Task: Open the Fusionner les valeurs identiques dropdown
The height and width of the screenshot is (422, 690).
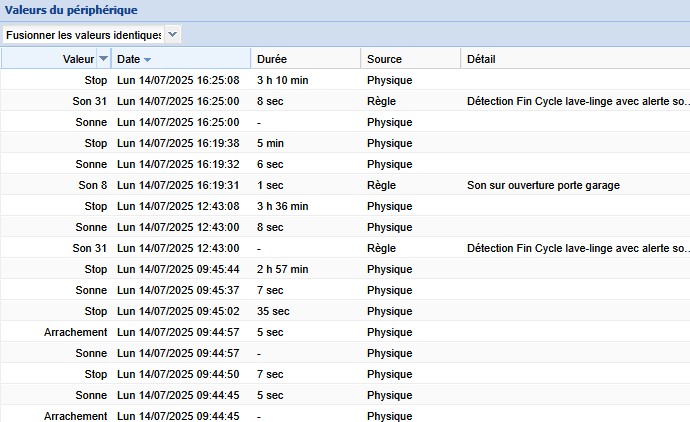Action: pos(172,35)
